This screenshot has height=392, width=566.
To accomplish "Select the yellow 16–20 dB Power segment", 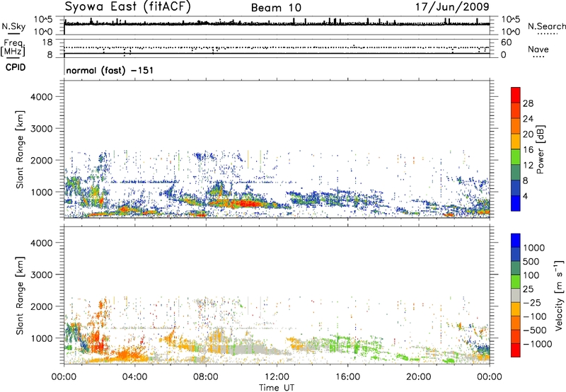I will [516, 141].
